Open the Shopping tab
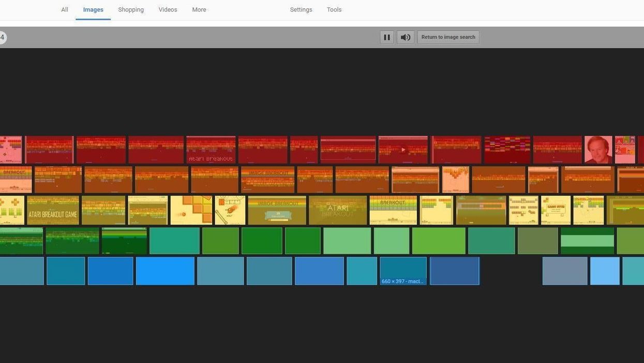644x363 pixels. (x=131, y=10)
